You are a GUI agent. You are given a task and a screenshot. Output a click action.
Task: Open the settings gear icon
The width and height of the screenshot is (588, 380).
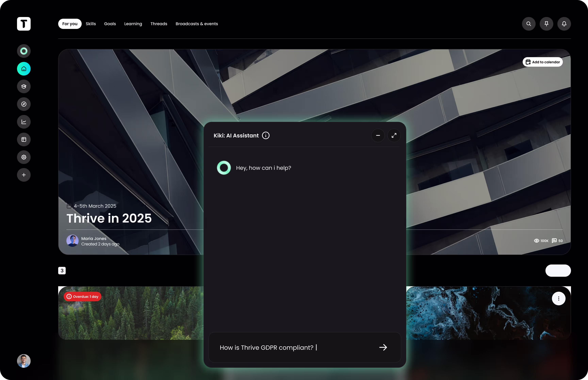tap(24, 157)
